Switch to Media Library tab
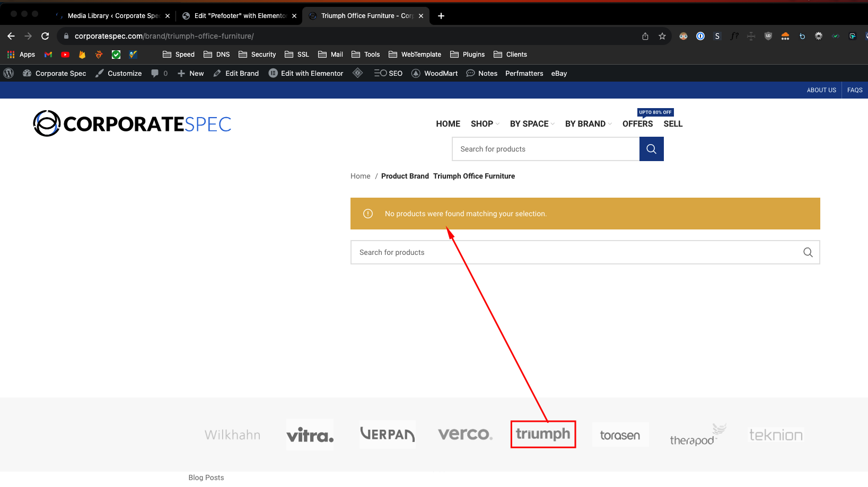868x487 pixels. point(113,16)
